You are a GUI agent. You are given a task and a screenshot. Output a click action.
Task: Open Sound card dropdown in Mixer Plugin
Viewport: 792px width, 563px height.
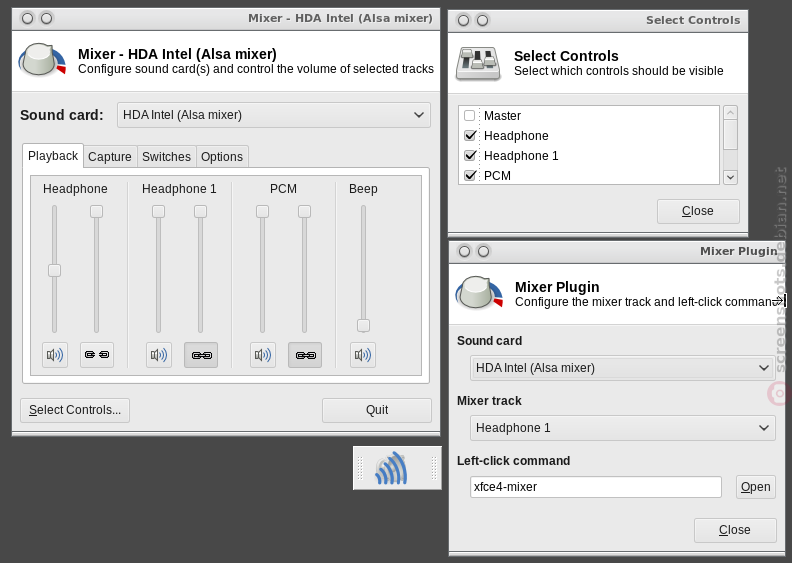(622, 368)
